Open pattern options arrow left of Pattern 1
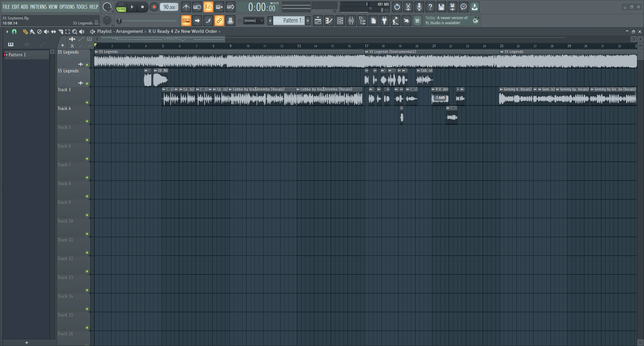This screenshot has width=644, height=346. [x=270, y=20]
